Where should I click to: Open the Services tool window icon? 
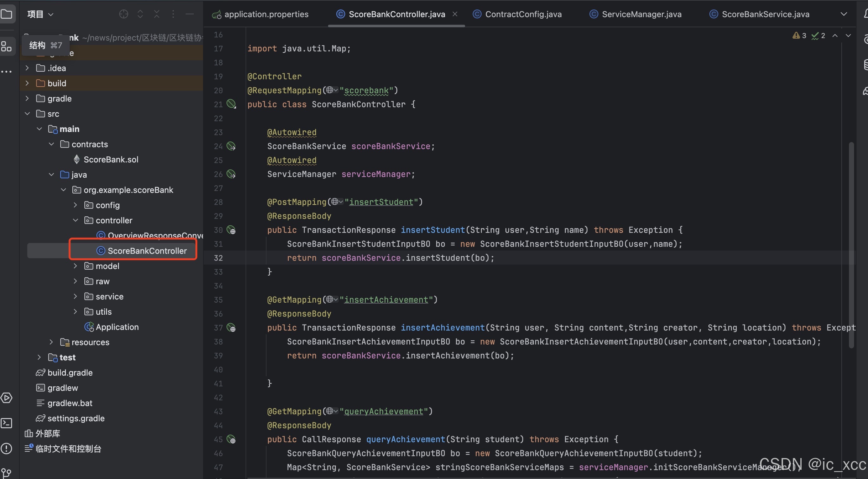coord(6,398)
